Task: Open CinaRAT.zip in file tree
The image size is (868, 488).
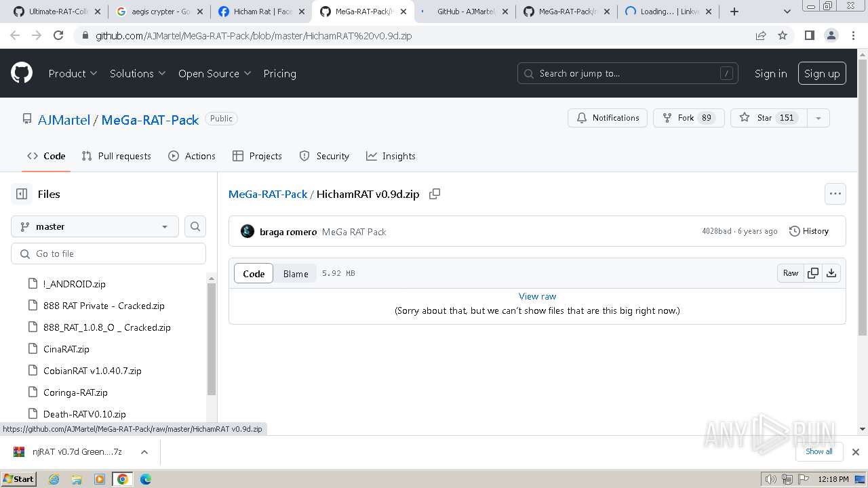Action: click(66, 349)
